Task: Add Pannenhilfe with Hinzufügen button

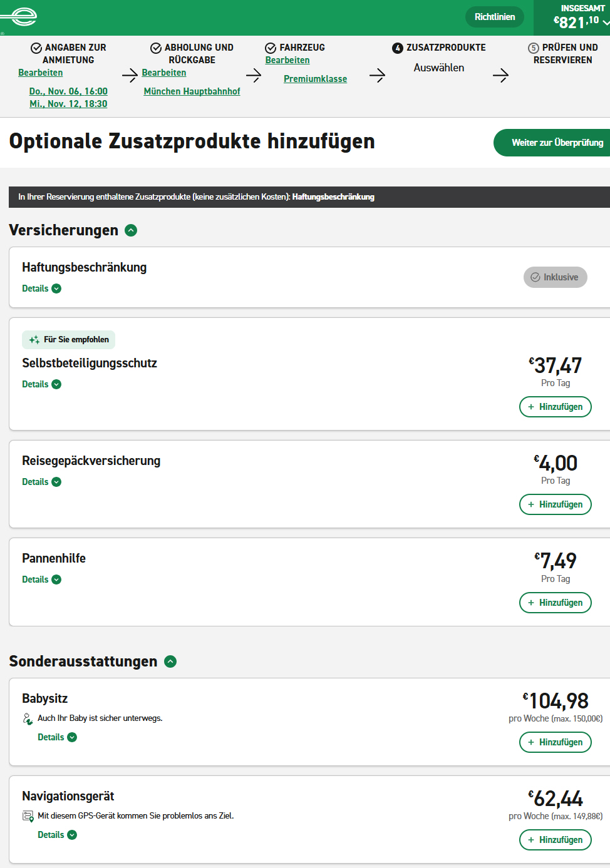Action: click(555, 603)
